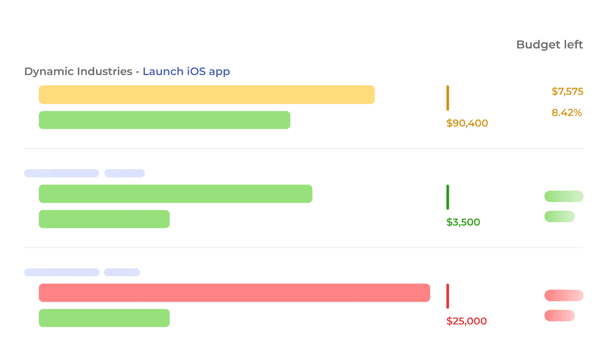Expand the second project's placeholder row
This screenshot has height=364, width=607.
click(x=61, y=172)
